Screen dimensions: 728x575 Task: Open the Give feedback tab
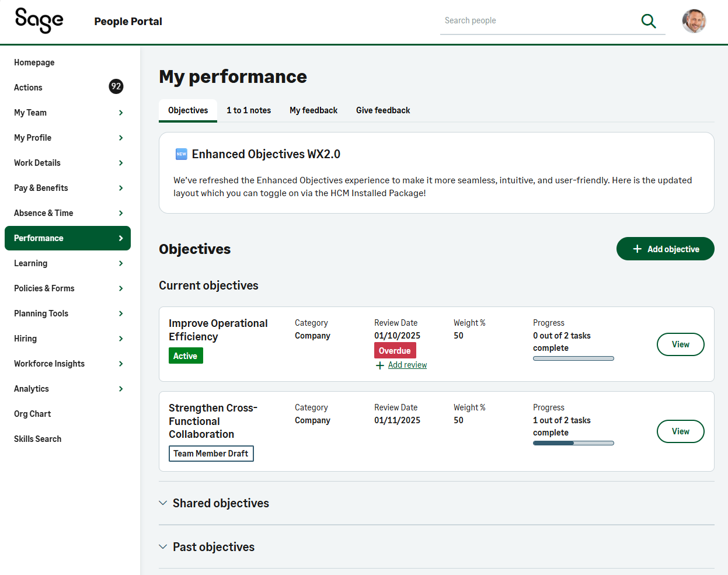tap(383, 110)
